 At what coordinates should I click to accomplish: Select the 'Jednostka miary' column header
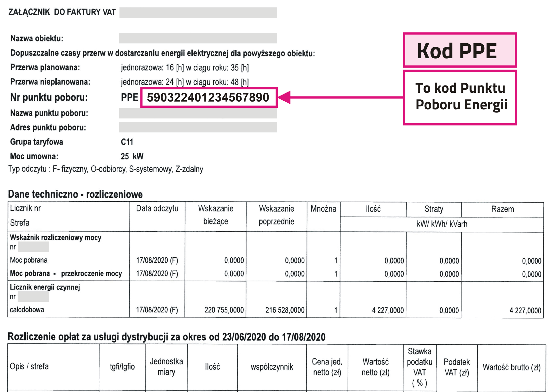tap(166, 367)
